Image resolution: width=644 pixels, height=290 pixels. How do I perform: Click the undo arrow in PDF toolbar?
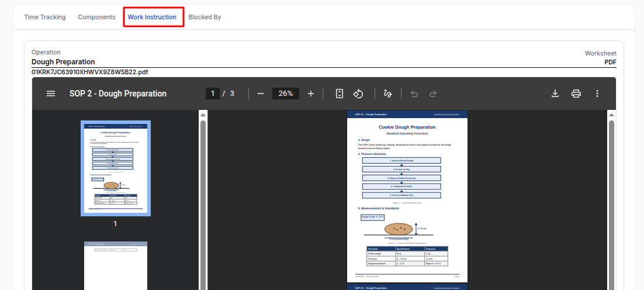[414, 94]
